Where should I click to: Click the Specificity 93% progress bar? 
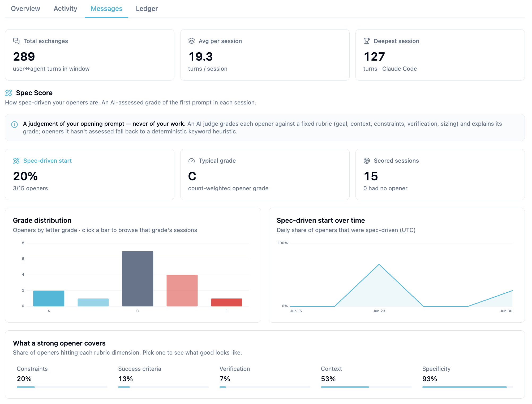click(x=468, y=387)
